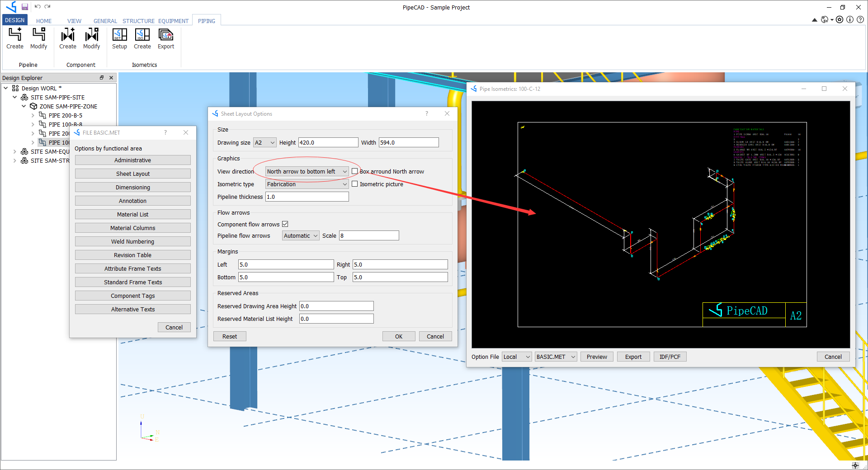Click the Undo arrow icon
868x470 pixels.
[38, 7]
